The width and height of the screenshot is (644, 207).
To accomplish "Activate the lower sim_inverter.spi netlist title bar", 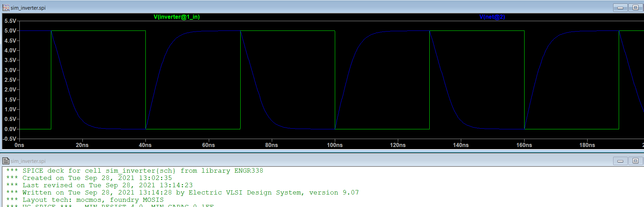I will [x=28, y=161].
